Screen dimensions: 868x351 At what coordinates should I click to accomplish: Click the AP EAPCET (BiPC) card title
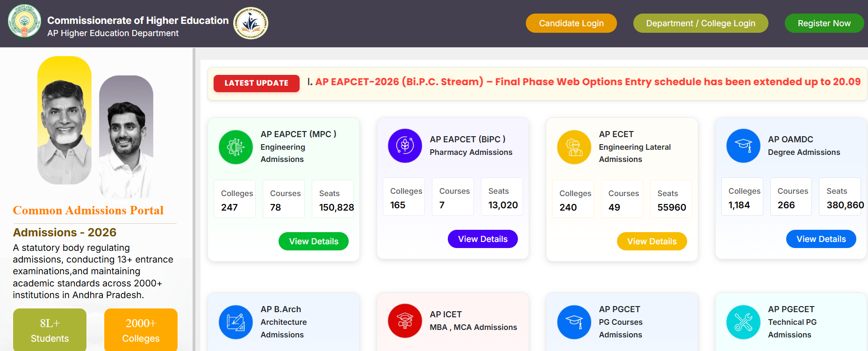tap(467, 139)
